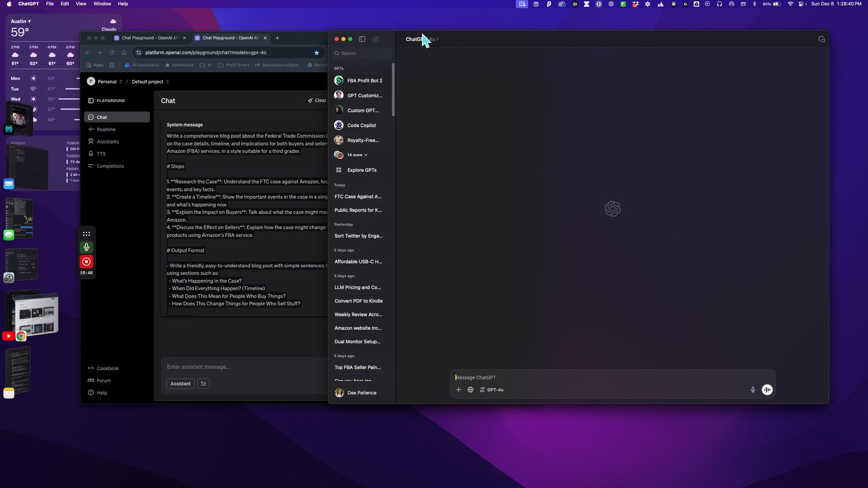Enable web search globe icon
The width and height of the screenshot is (868, 488).
[470, 390]
